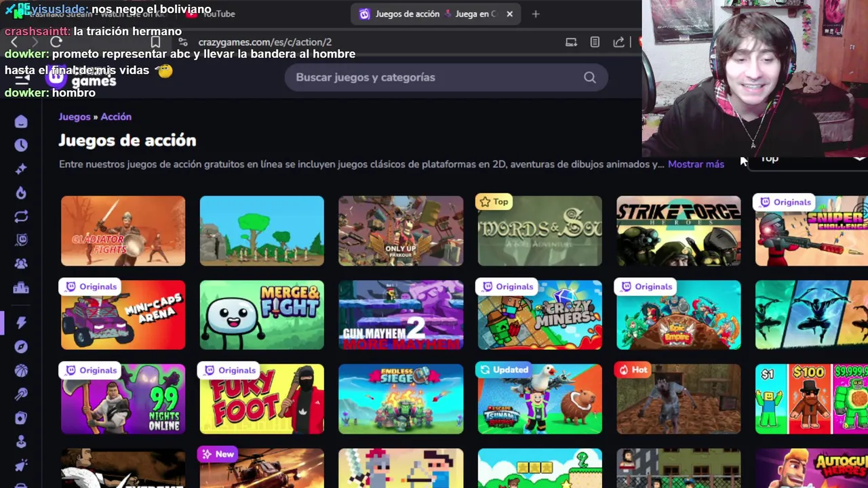Select Action lightning bolt category icon
Screen dimensions: 868x488
pyautogui.click(x=21, y=323)
